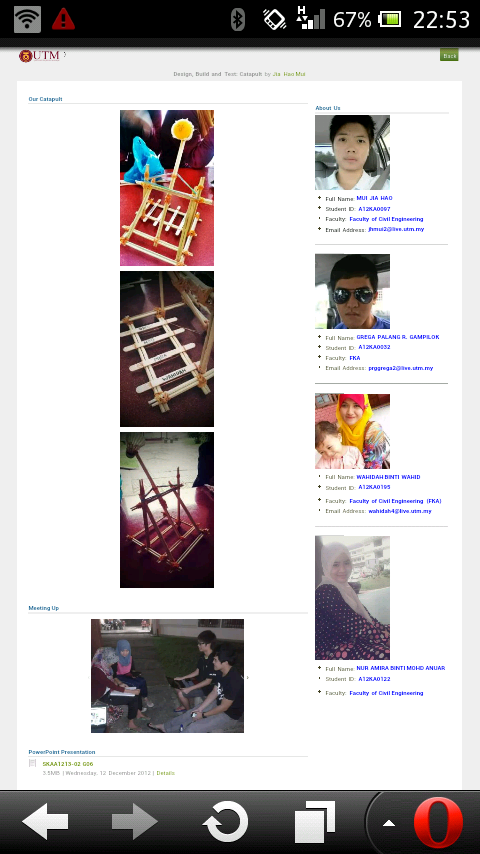Reload the page with refresh icon
The image size is (480, 854).
pyautogui.click(x=225, y=821)
